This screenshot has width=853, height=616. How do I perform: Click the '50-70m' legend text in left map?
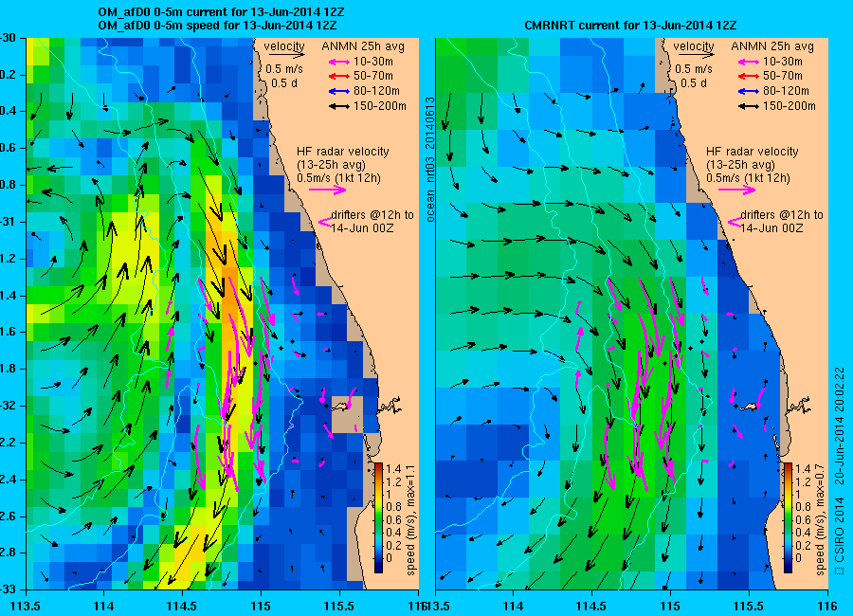(372, 76)
